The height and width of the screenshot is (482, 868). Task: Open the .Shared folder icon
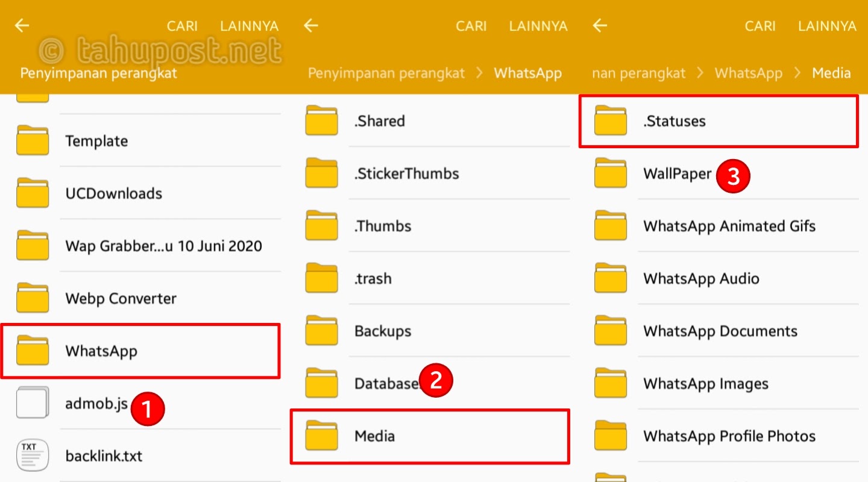(321, 120)
